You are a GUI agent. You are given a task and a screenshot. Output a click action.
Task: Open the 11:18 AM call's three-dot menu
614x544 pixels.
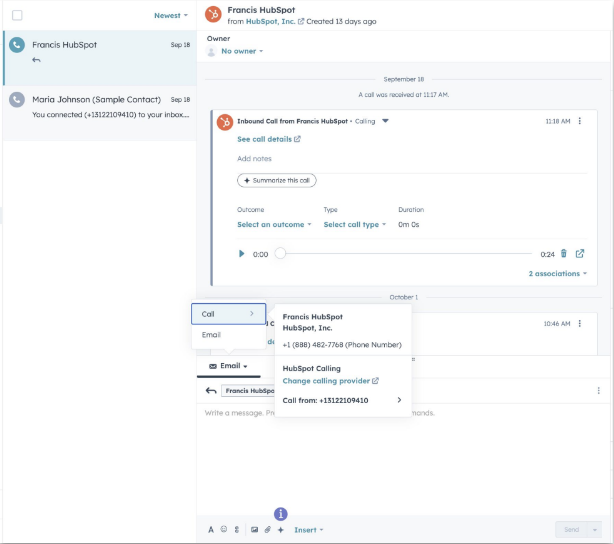pyautogui.click(x=580, y=121)
